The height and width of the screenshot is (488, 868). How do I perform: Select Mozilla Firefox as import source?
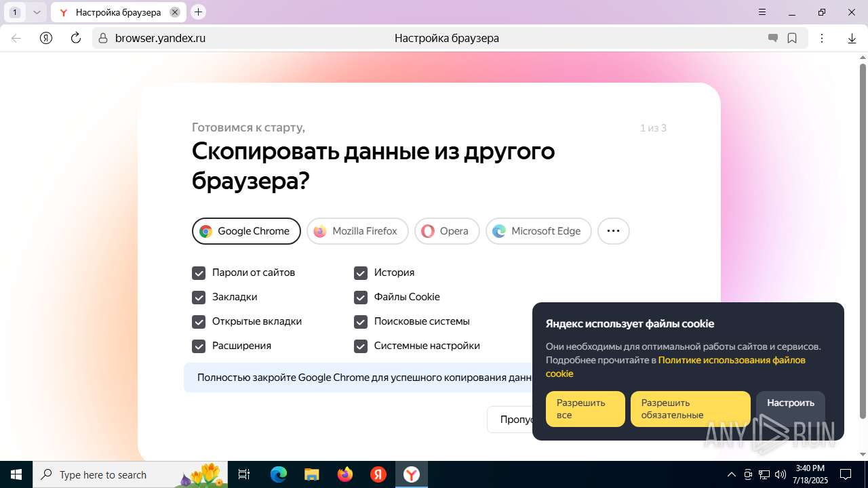pyautogui.click(x=357, y=231)
